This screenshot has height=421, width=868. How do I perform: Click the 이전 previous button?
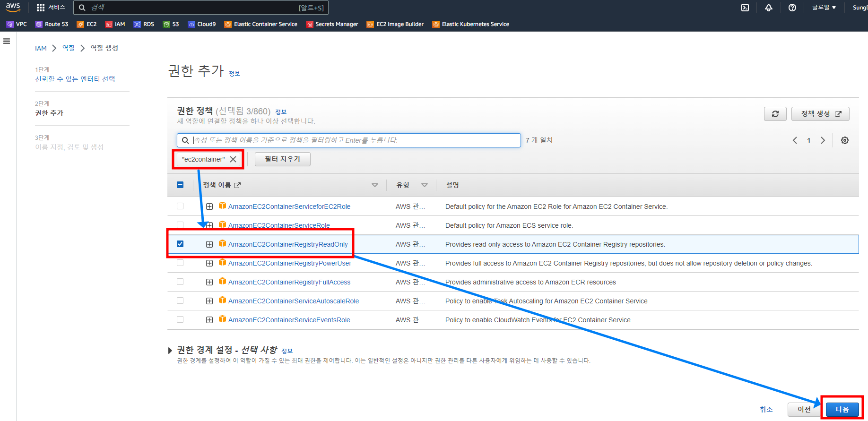[804, 410]
